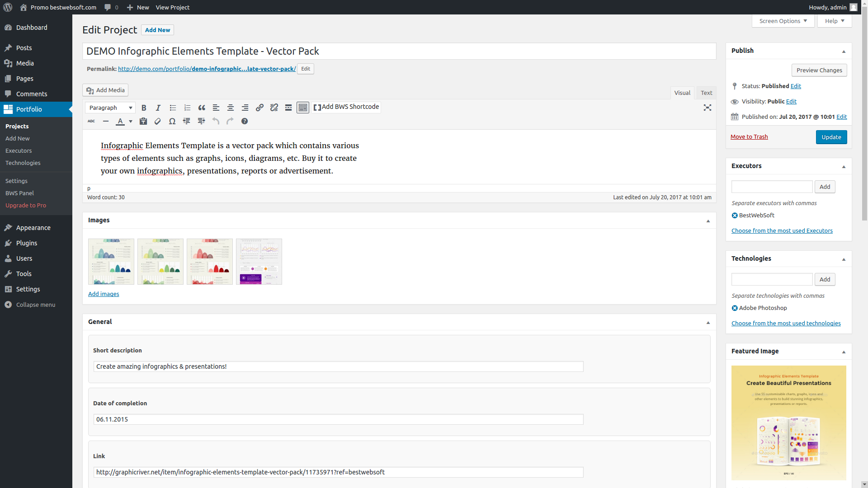The height and width of the screenshot is (488, 868).
Task: Collapse the Featured Image box
Action: [844, 352]
